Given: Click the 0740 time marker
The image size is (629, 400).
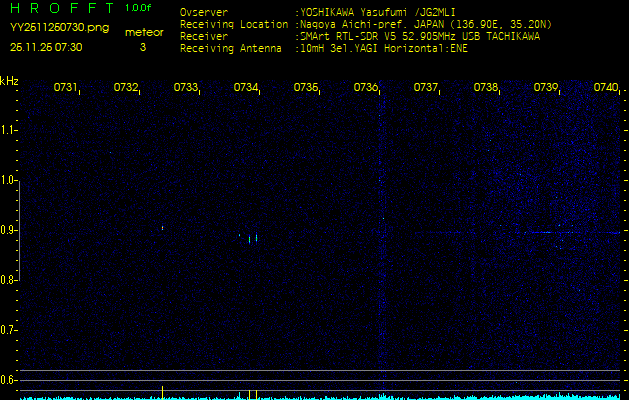Looking at the screenshot, I should click(x=605, y=87).
